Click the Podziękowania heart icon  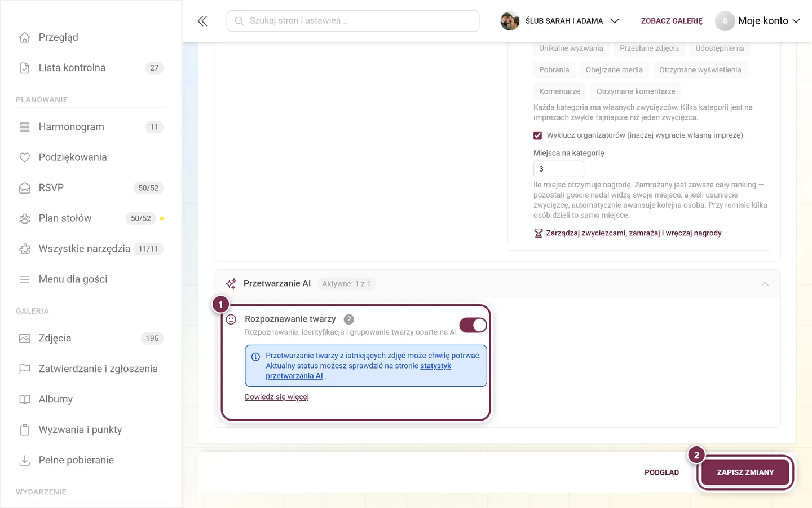coord(25,157)
